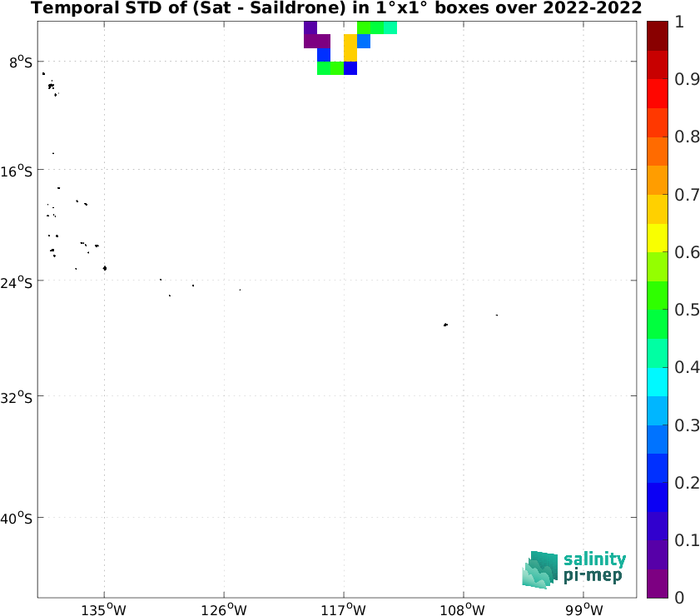Click the colorbar tick label 0.8
The width and height of the screenshot is (700, 616).
[687, 137]
